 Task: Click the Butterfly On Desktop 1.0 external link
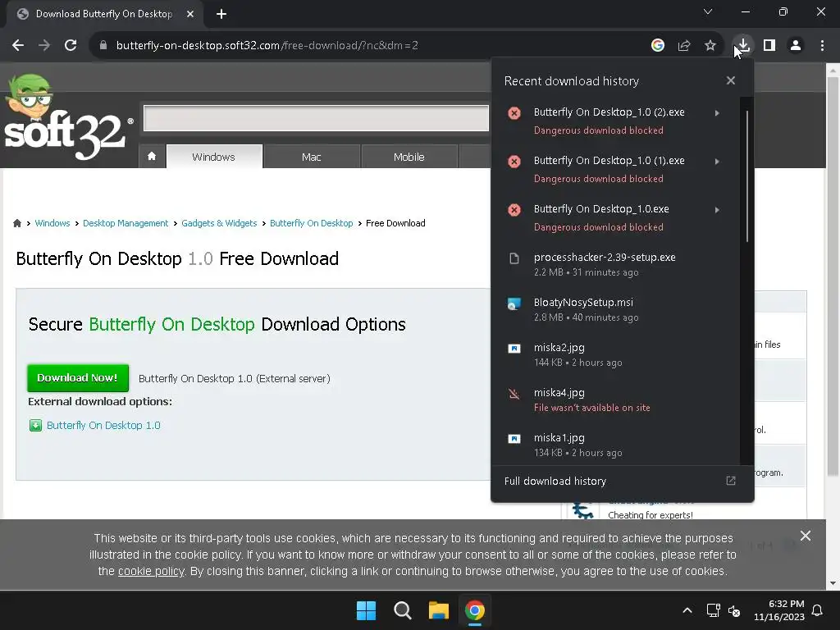(x=103, y=426)
